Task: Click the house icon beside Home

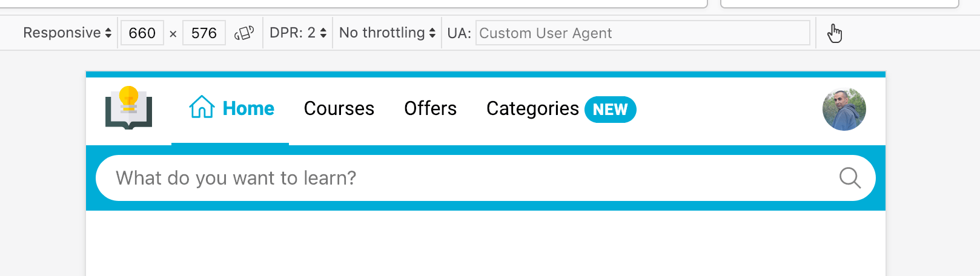Action: 202,107
